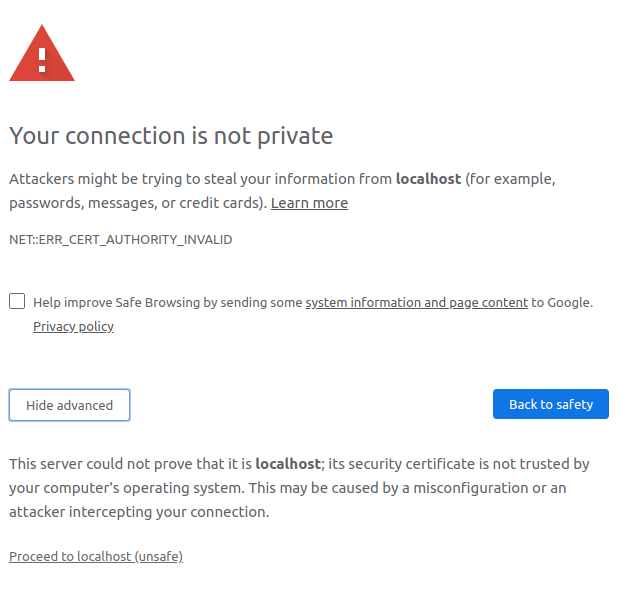Enable the Safe Browsing reporting checkbox
This screenshot has width=623, height=592.
click(x=17, y=301)
